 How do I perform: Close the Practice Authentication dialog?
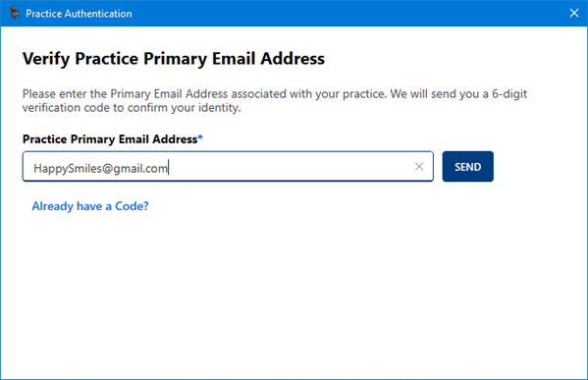(x=573, y=13)
